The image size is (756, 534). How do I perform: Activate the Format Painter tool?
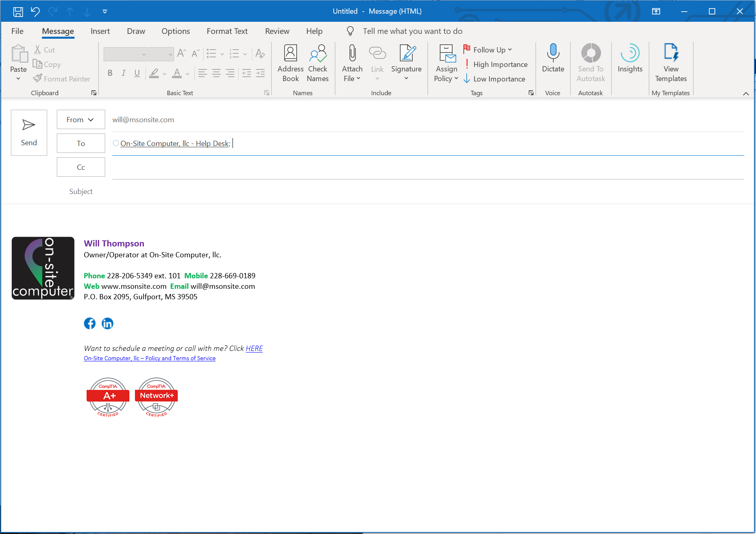click(x=62, y=79)
